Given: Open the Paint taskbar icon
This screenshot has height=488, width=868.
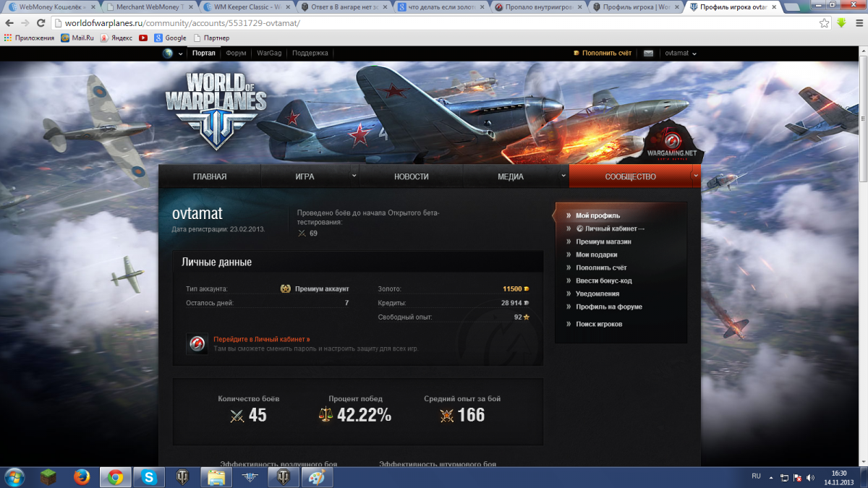Looking at the screenshot, I should click(317, 477).
